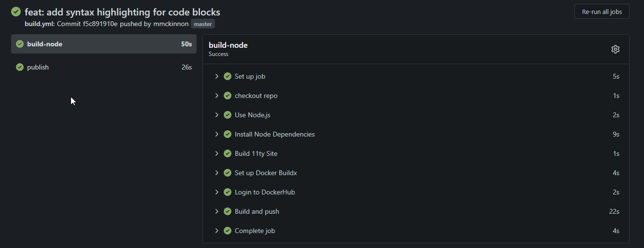Image resolution: width=644 pixels, height=248 pixels.
Task: Click the check icon next to Use Node.js
Action: coord(228,115)
